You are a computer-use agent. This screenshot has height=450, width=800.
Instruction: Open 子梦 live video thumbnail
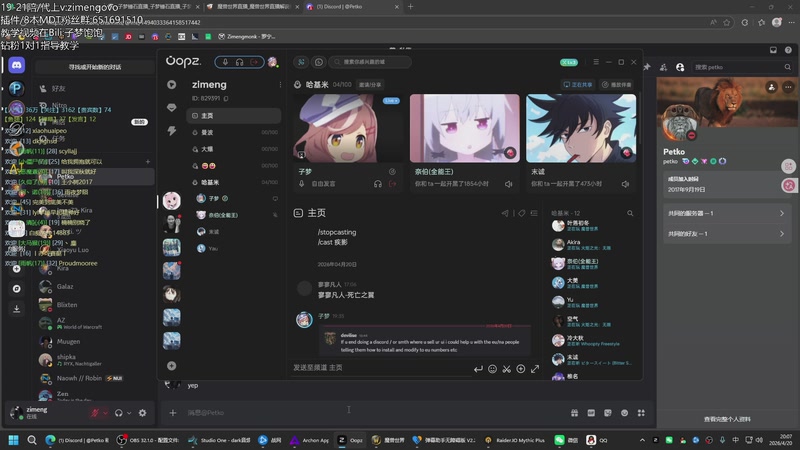(x=348, y=128)
